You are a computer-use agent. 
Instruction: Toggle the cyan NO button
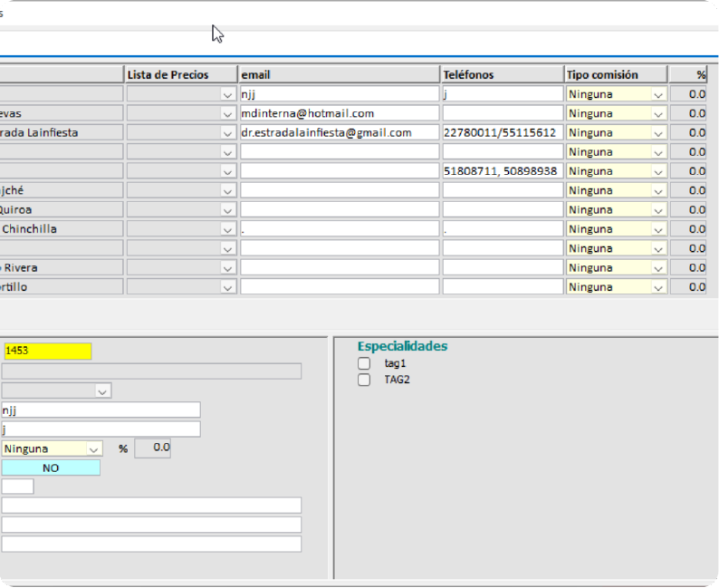[x=51, y=468]
